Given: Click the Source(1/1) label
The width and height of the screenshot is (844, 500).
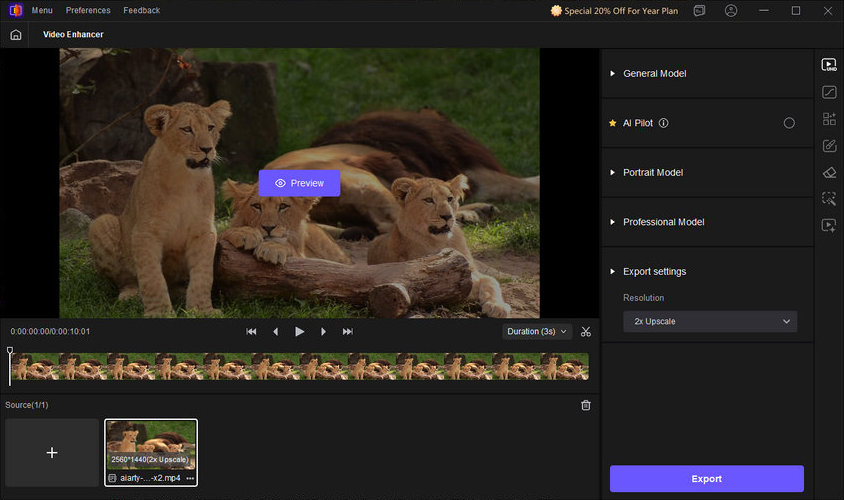Looking at the screenshot, I should 26,405.
